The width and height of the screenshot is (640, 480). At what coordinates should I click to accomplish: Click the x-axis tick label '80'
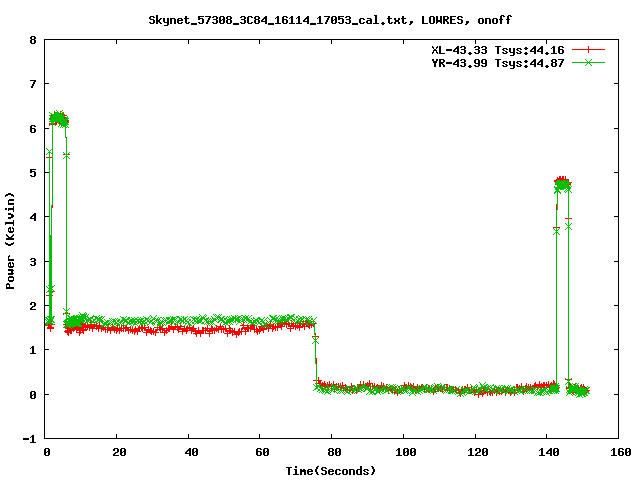pos(334,452)
